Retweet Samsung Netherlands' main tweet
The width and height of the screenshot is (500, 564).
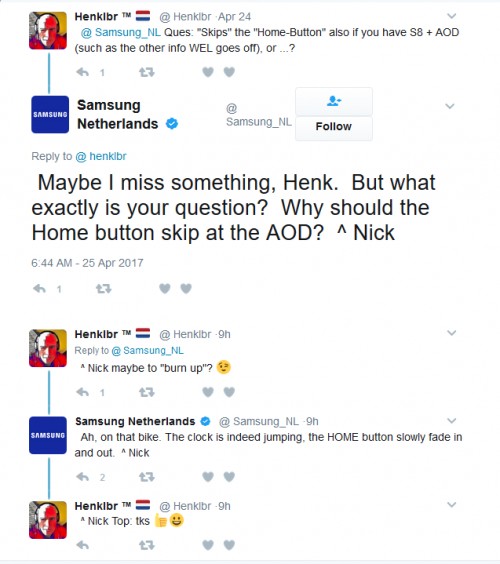(104, 288)
